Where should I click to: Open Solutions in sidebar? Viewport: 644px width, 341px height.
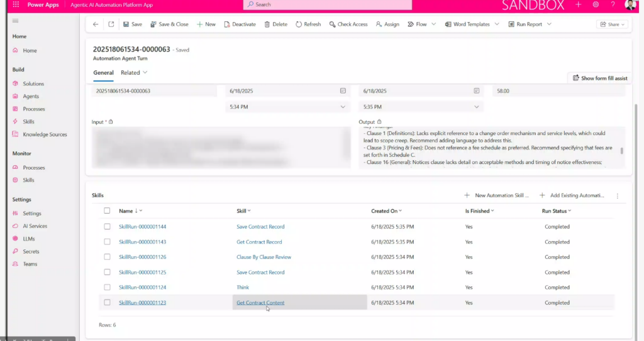[x=33, y=84]
